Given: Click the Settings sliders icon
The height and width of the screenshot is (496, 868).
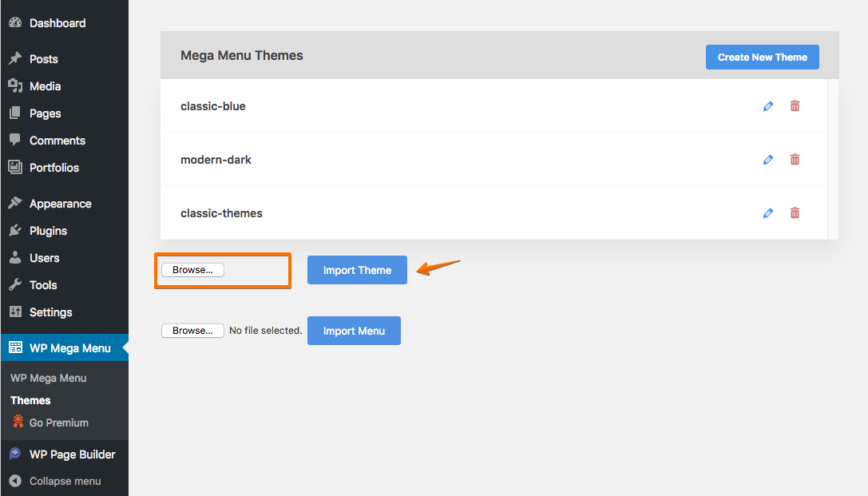Looking at the screenshot, I should [15, 311].
